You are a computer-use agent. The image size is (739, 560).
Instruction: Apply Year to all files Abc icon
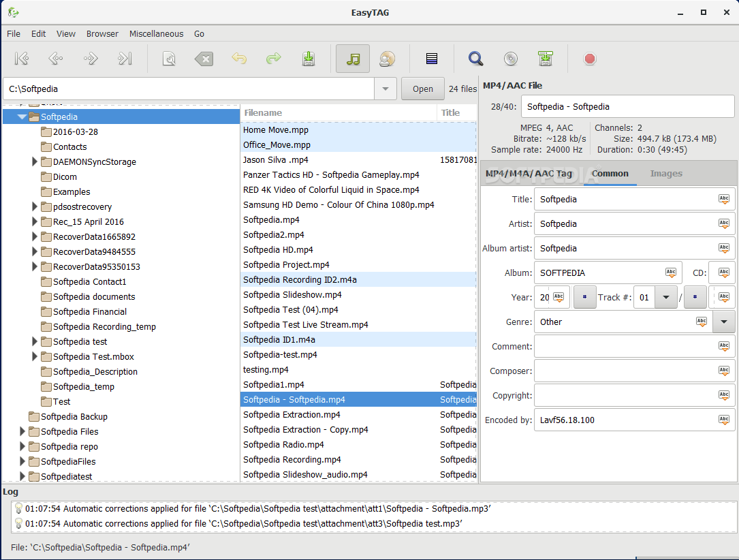click(x=559, y=297)
